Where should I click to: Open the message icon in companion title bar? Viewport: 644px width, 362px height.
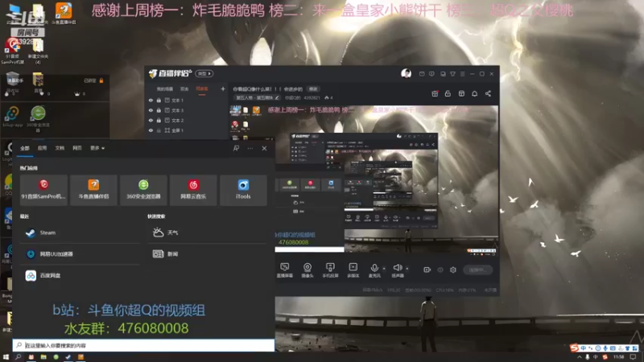(431, 74)
